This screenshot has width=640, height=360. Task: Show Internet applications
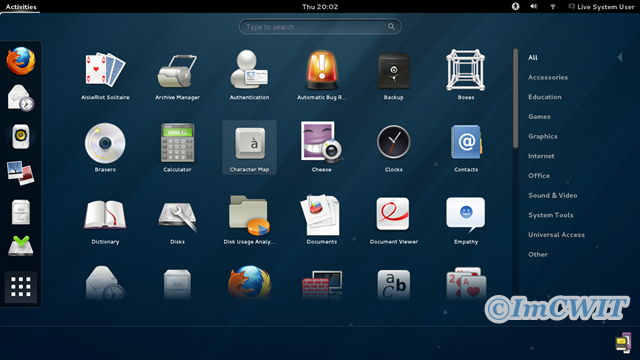[541, 156]
